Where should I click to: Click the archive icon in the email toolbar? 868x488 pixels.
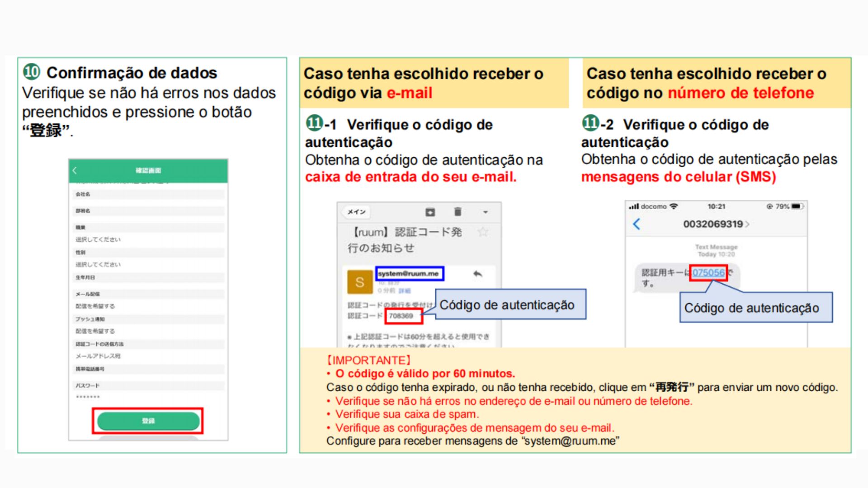430,212
